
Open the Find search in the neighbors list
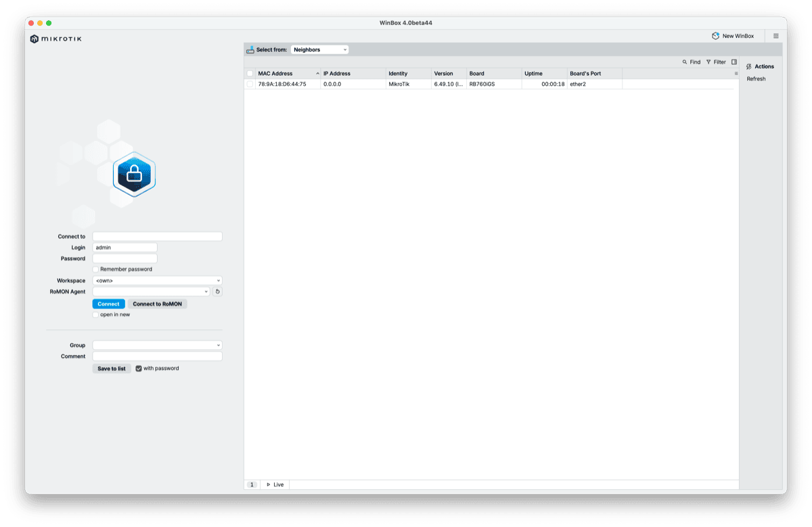[x=692, y=62]
